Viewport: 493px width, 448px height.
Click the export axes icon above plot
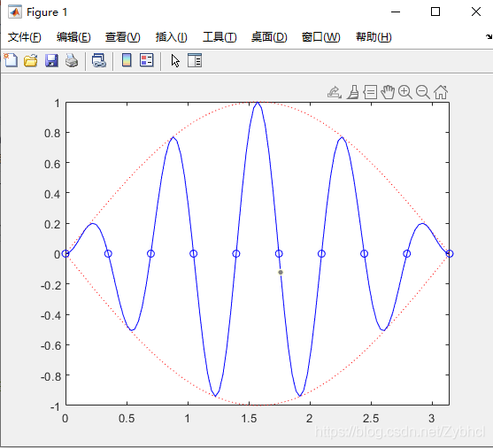coord(335,92)
